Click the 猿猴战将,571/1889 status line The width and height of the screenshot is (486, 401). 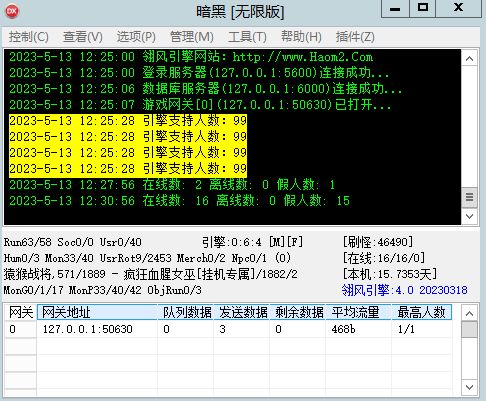point(150,274)
